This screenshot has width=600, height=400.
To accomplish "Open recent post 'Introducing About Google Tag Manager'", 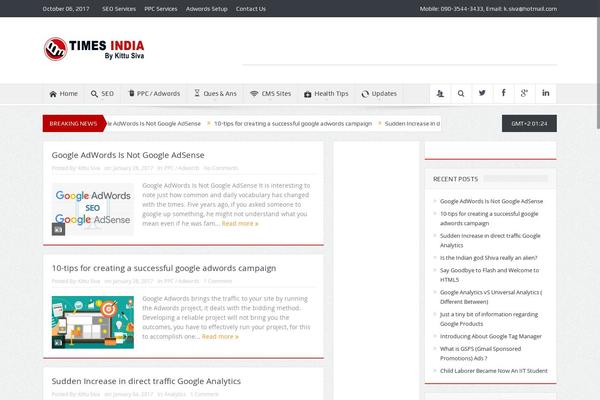I will pyautogui.click(x=491, y=336).
